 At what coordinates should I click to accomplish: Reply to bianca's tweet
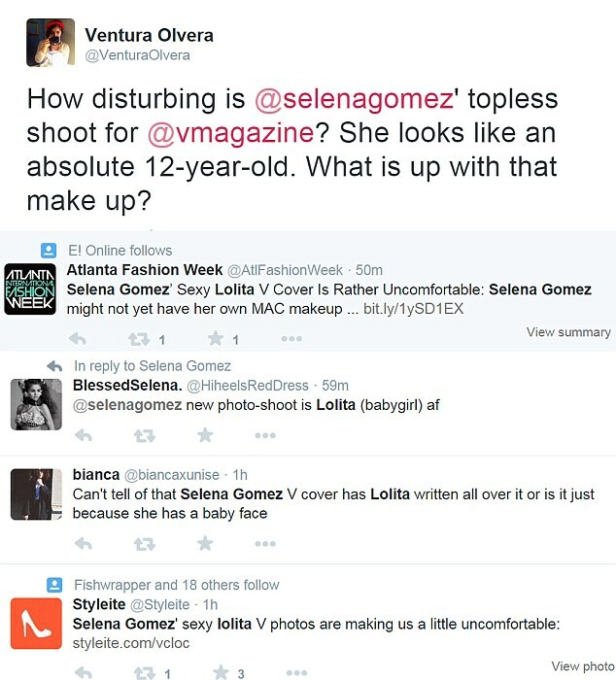click(x=84, y=543)
